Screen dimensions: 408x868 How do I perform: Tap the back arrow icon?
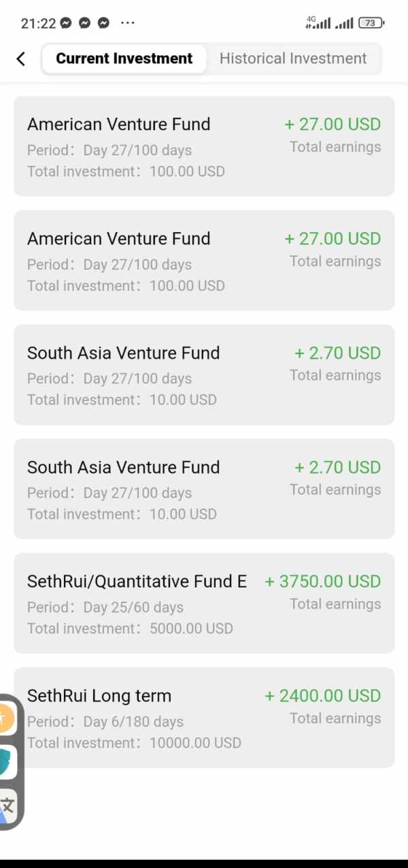[x=21, y=59]
